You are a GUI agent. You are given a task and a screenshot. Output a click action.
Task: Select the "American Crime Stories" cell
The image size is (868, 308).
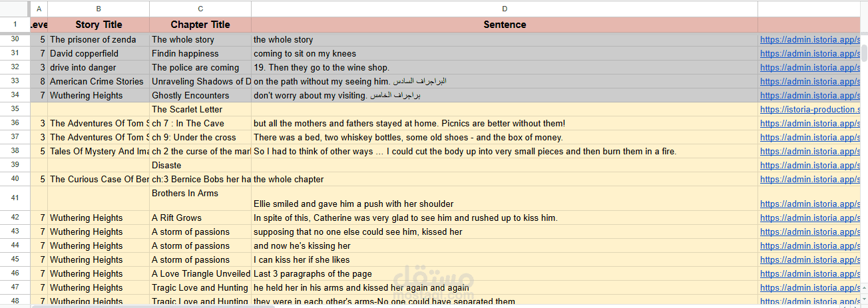pos(97,82)
